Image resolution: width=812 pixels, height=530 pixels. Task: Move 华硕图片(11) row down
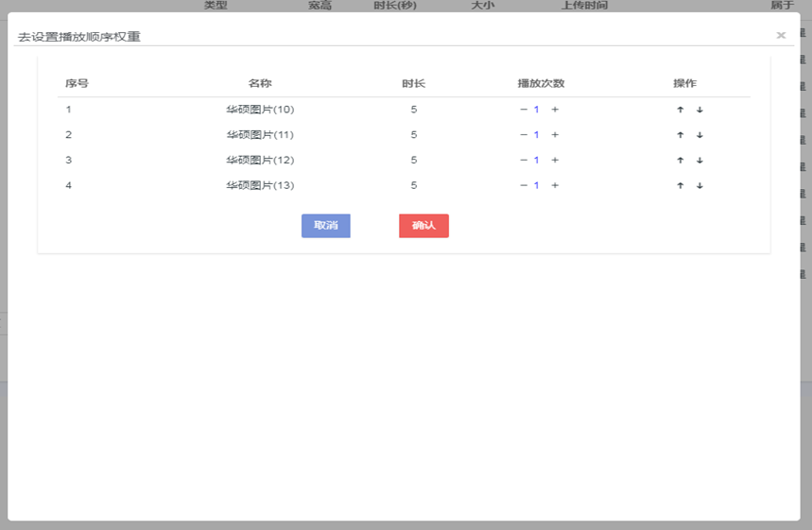click(x=700, y=135)
